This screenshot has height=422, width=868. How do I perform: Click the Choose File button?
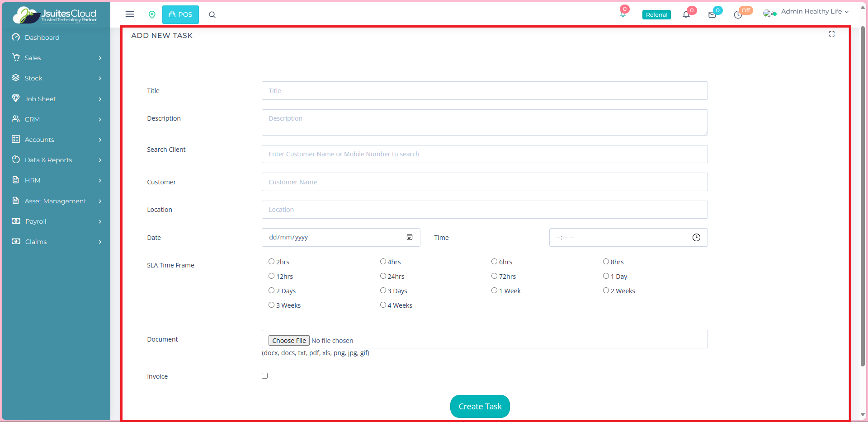(x=289, y=341)
